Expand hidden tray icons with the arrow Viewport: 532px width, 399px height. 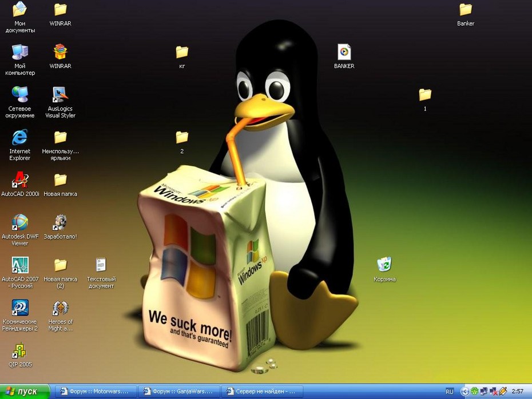(x=464, y=392)
